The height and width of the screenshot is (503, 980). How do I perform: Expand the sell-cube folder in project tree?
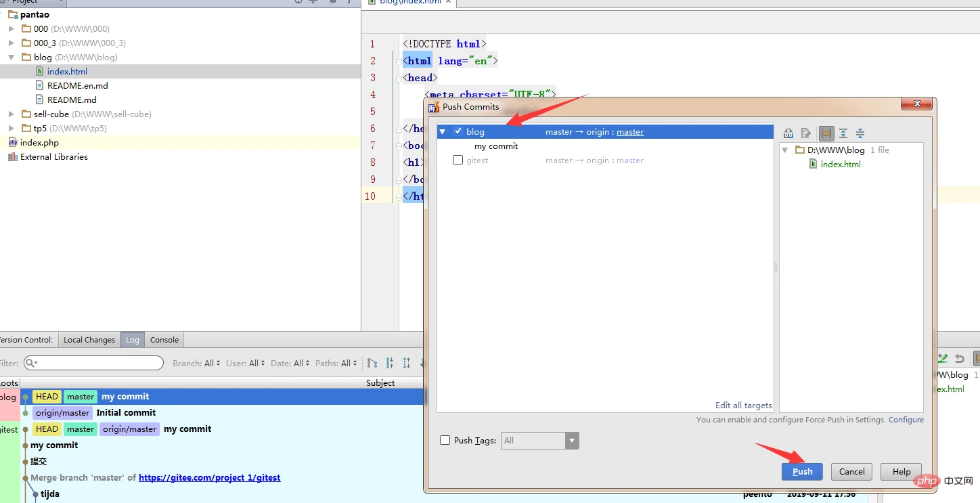tap(12, 114)
